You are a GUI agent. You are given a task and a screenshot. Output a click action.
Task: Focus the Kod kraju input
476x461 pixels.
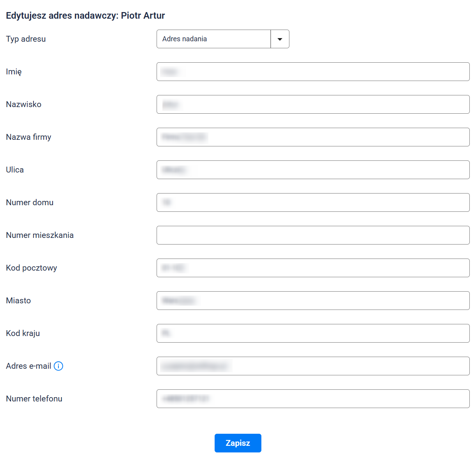coord(313,333)
